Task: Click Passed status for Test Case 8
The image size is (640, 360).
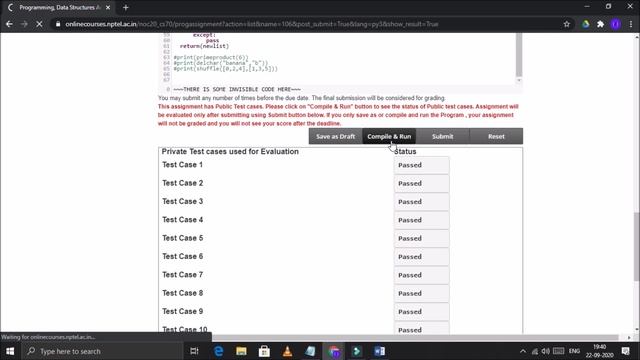Action: (x=422, y=294)
